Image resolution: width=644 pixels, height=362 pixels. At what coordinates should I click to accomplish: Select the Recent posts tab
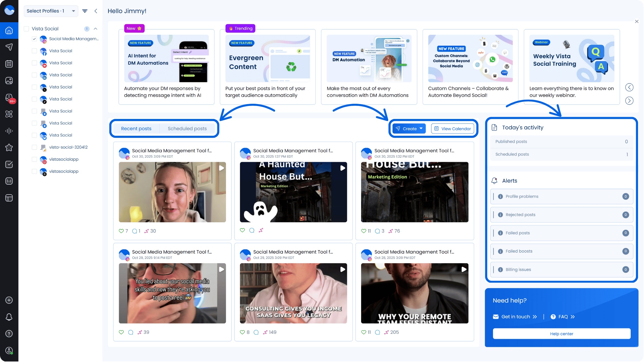[x=136, y=129]
